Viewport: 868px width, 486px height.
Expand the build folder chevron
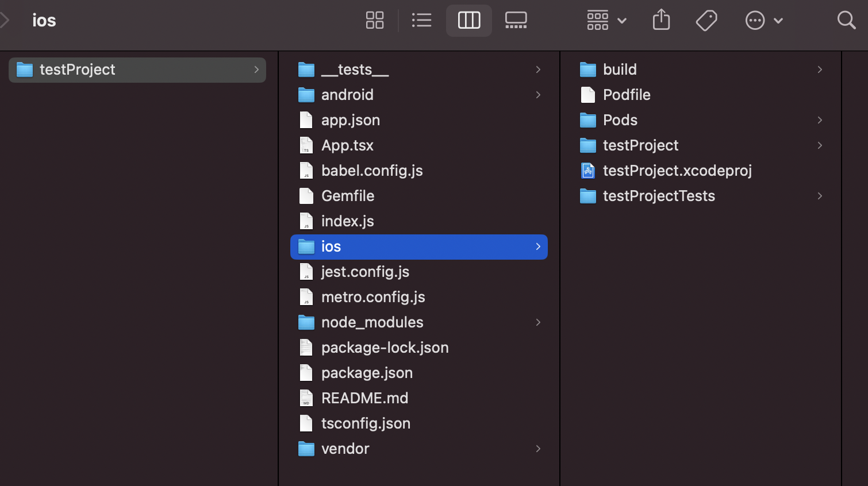(x=820, y=70)
